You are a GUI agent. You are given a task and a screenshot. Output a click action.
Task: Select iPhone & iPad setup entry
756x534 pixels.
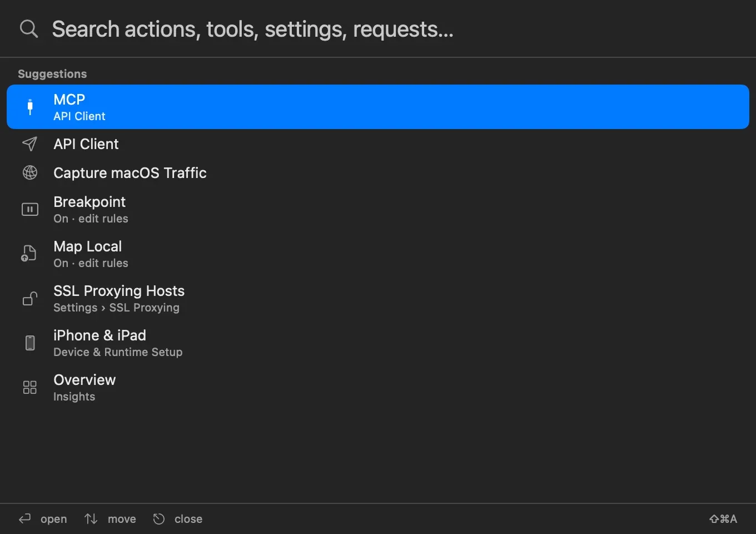[378, 343]
